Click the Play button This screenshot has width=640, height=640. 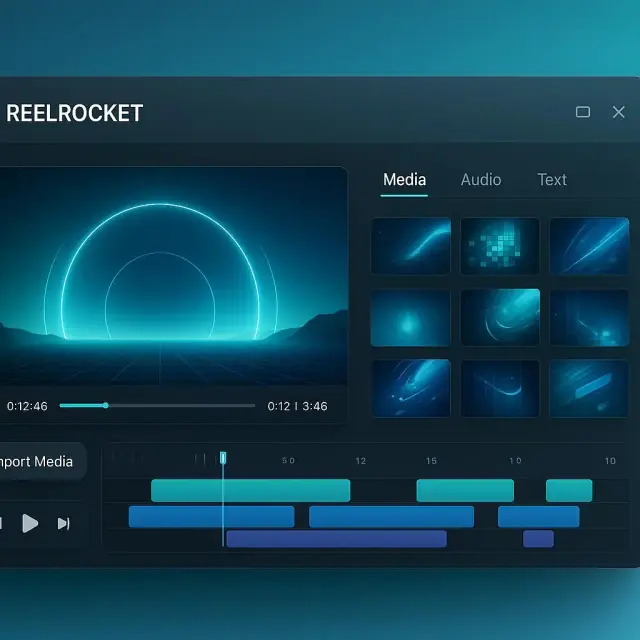click(30, 523)
